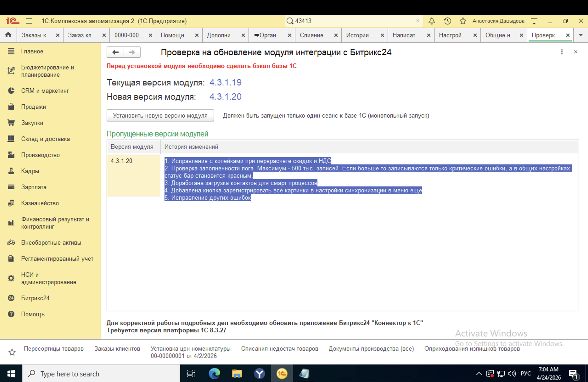The width and height of the screenshot is (588, 382).
Task: Switch to the Дополни... tab
Action: point(222,35)
